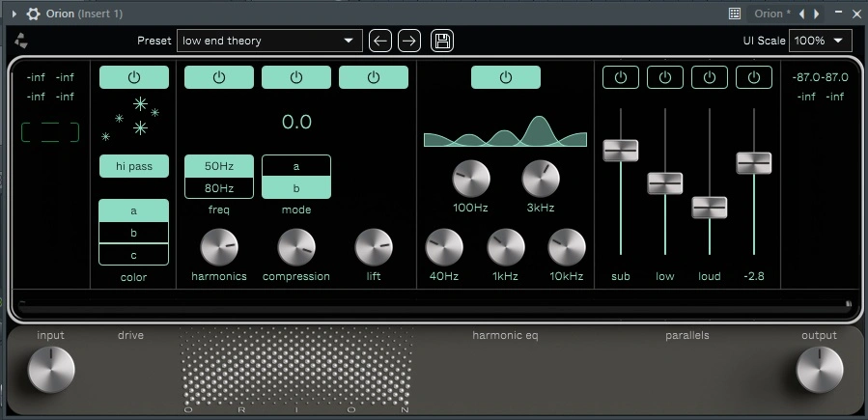Toggle the lift power button
The height and width of the screenshot is (420, 868).
point(374,77)
